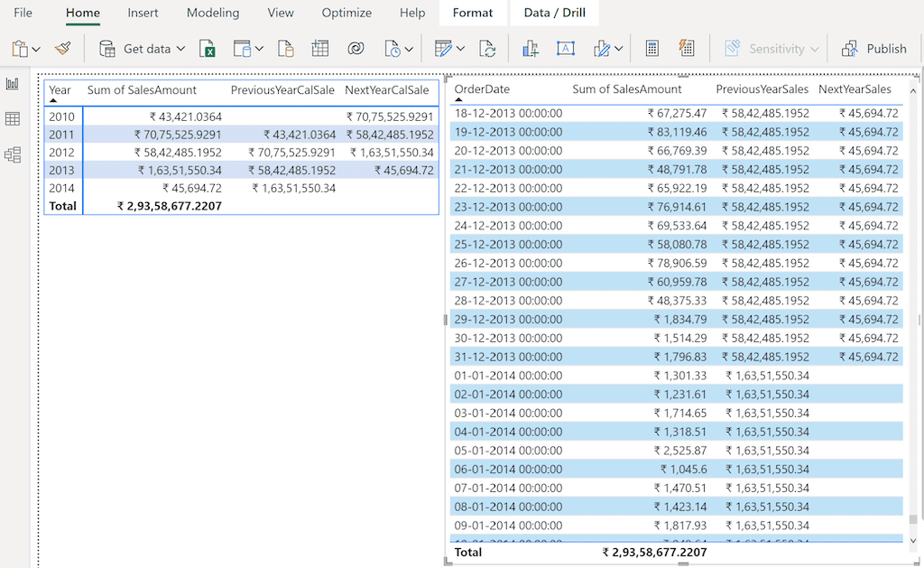Click the right table's vertical scrollbar thumb
Viewport: 924px width, 568px height.
tap(913, 520)
